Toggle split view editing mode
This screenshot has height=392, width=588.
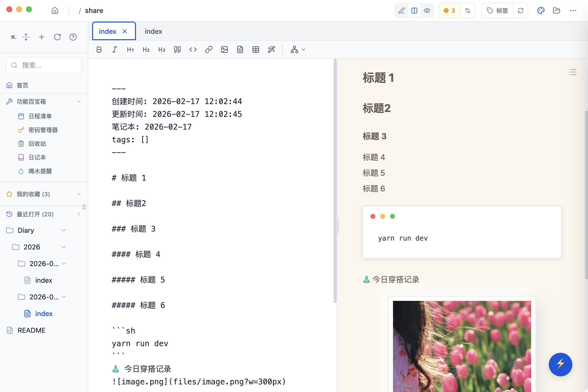pos(414,11)
